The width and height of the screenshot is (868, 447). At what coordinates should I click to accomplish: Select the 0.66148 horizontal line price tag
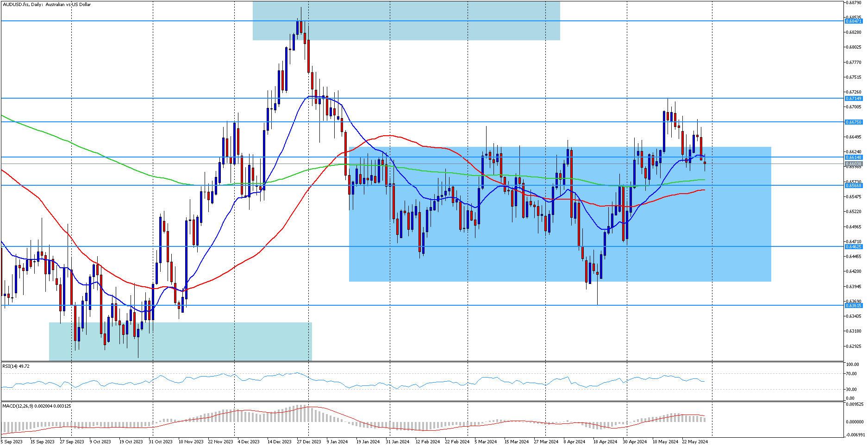pyautogui.click(x=854, y=157)
